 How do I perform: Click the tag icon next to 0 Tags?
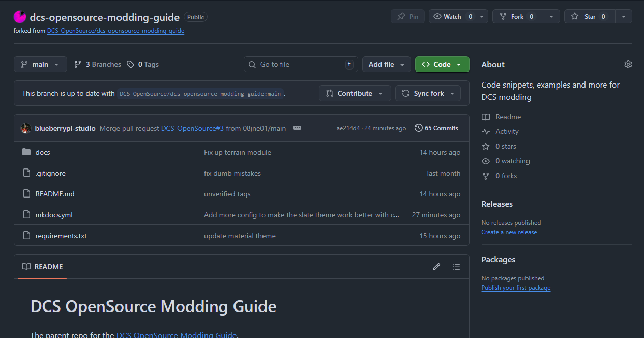tap(131, 64)
